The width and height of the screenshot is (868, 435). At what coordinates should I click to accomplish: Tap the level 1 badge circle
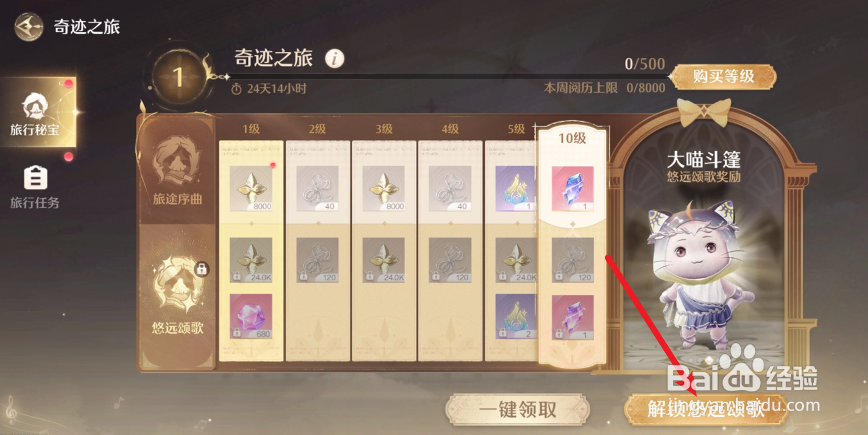(x=177, y=78)
